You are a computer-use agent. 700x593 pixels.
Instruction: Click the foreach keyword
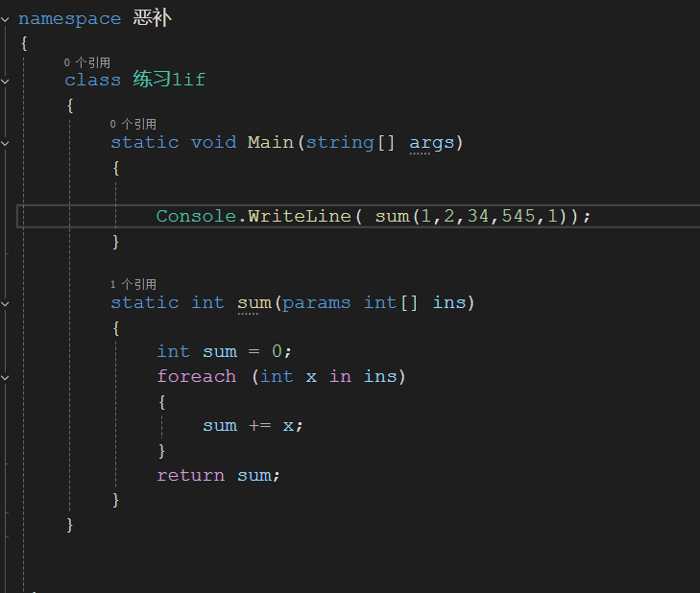[x=197, y=376]
